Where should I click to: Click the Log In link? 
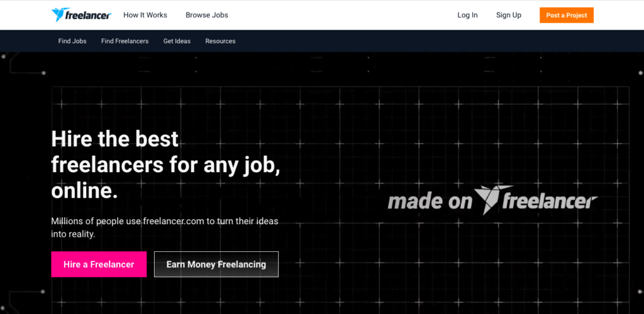tap(467, 15)
